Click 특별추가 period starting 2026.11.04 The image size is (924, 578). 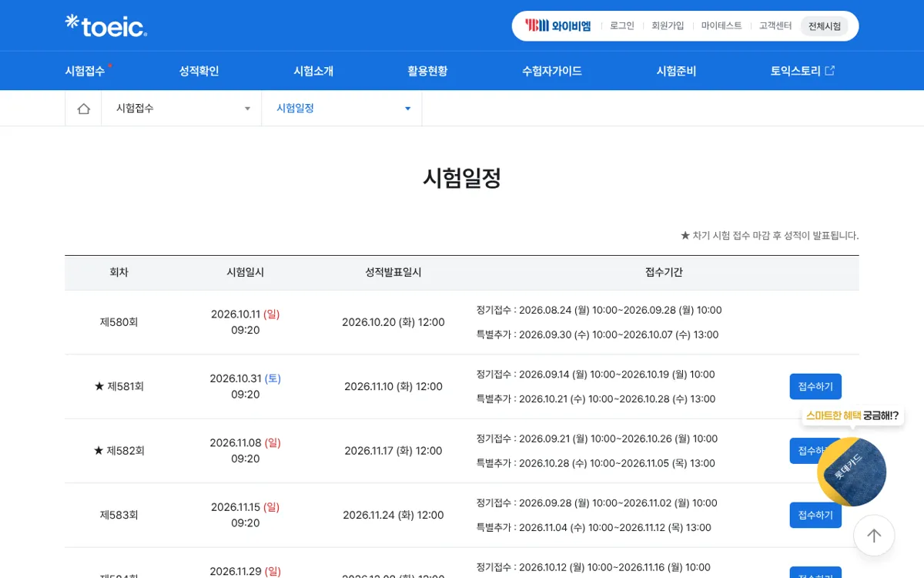pos(594,527)
